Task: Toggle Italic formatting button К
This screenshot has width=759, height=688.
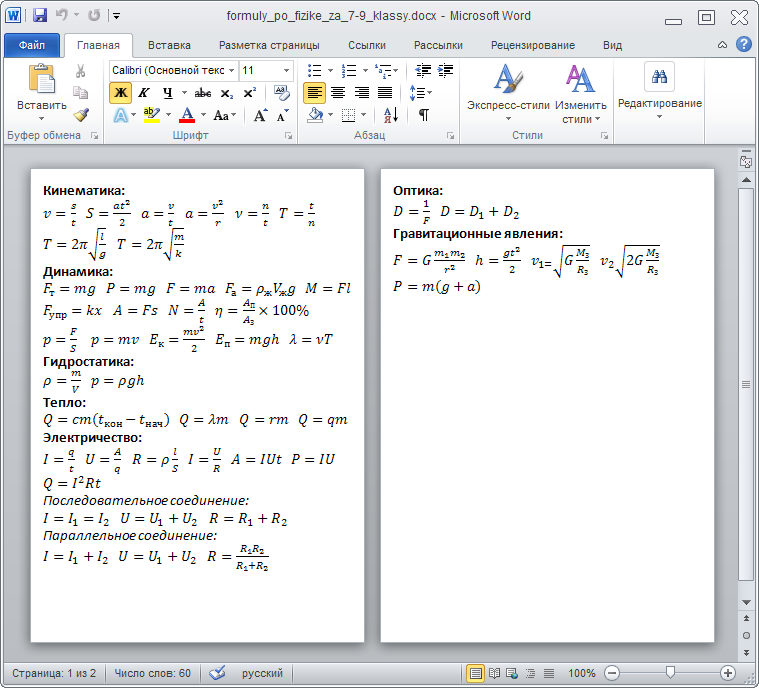Action: click(143, 93)
